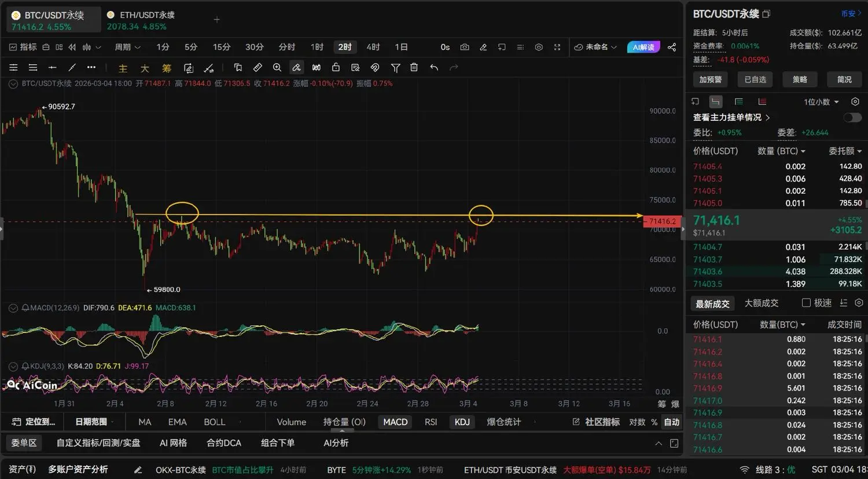Collapse the MACD indicator panel header
The width and height of the screenshot is (868, 479).
pos(13,308)
